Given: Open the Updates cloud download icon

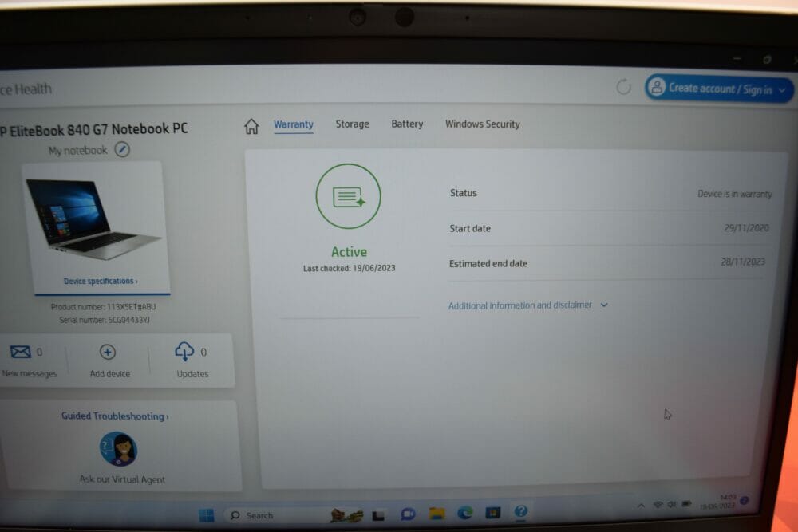Looking at the screenshot, I should (x=184, y=351).
